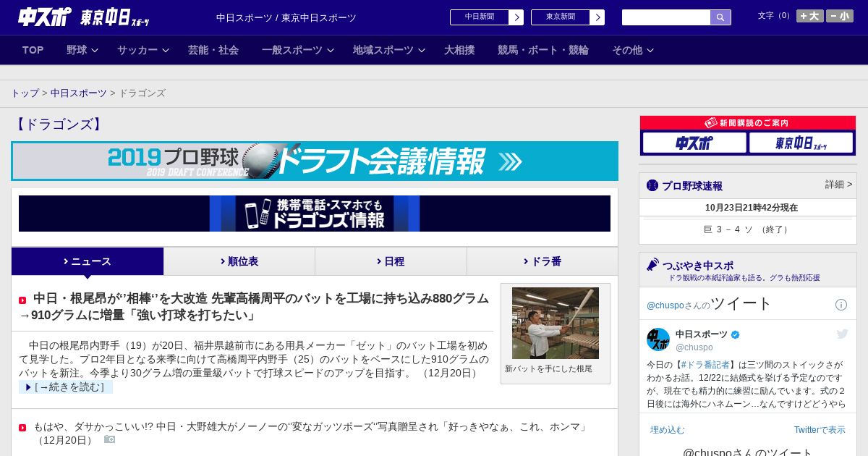Decrease text size with 小 button
Screen dimensions: 868x456
(840, 16)
